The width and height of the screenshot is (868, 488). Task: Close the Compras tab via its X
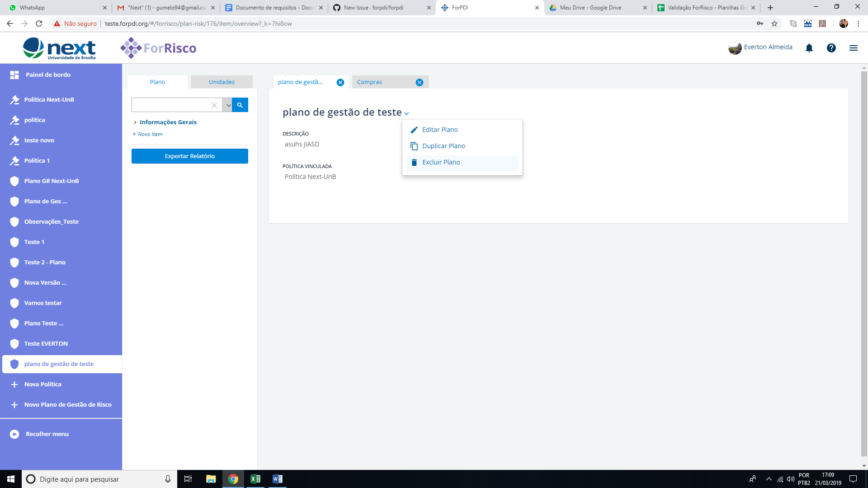tap(419, 82)
